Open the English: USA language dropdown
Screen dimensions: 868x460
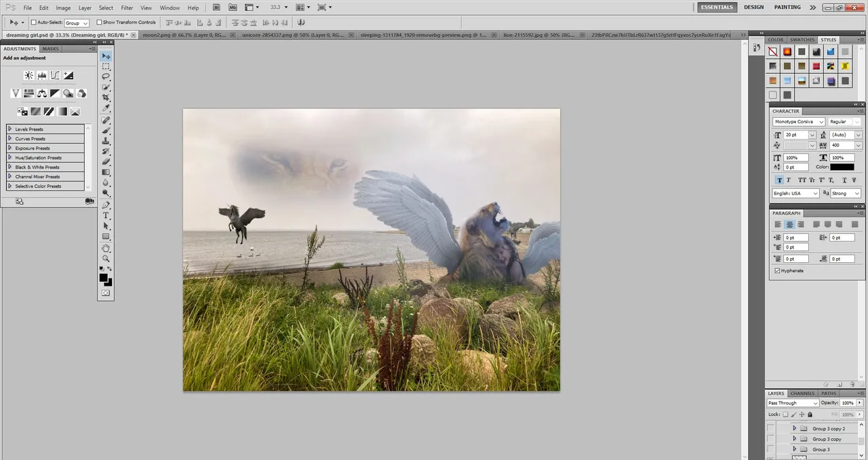(796, 193)
